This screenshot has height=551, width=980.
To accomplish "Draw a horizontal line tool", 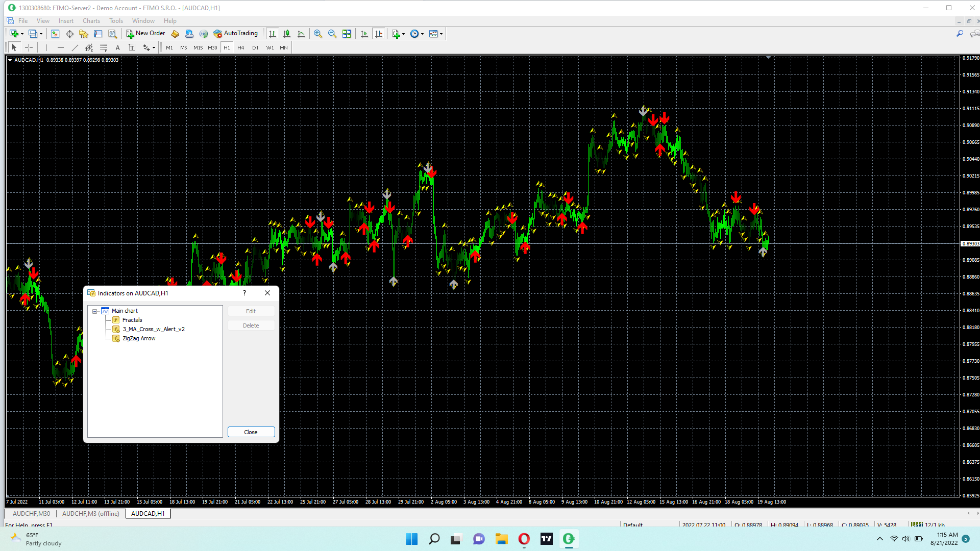I will pyautogui.click(x=61, y=47).
